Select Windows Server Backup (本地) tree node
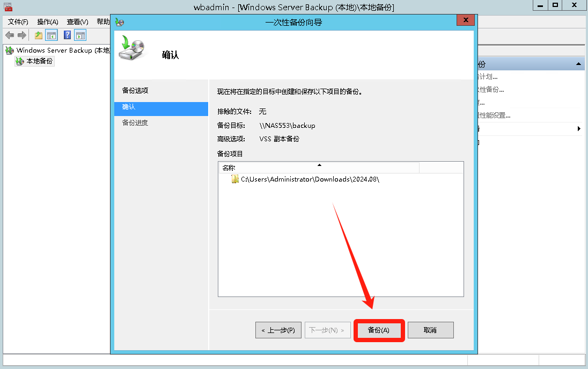Viewport: 588px width, 369px height. pyautogui.click(x=63, y=50)
